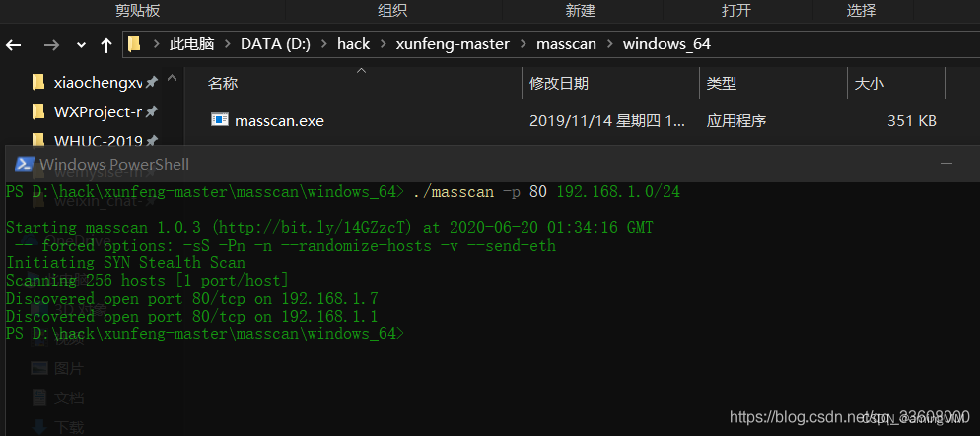Open the recent locations dropdown arrow

click(x=81, y=45)
